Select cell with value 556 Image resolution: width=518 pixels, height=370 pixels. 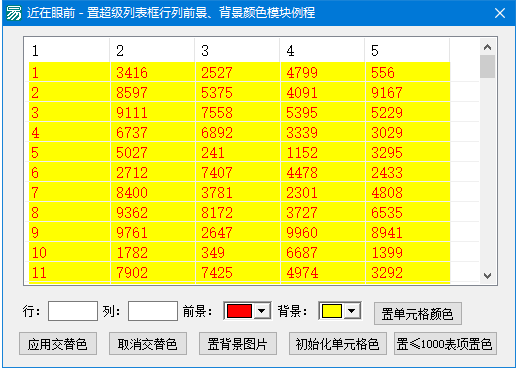click(x=408, y=72)
